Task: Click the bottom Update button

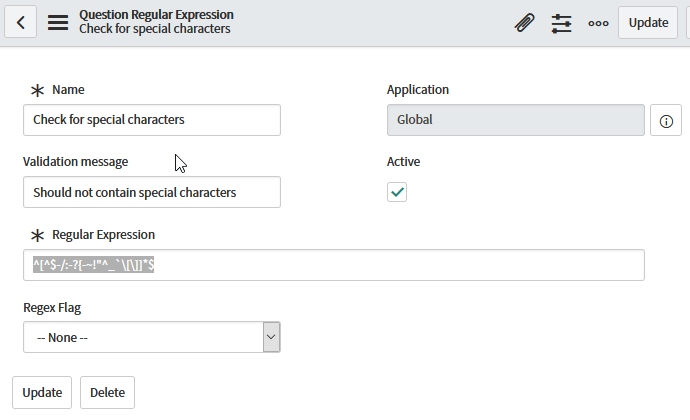Action: coord(42,392)
